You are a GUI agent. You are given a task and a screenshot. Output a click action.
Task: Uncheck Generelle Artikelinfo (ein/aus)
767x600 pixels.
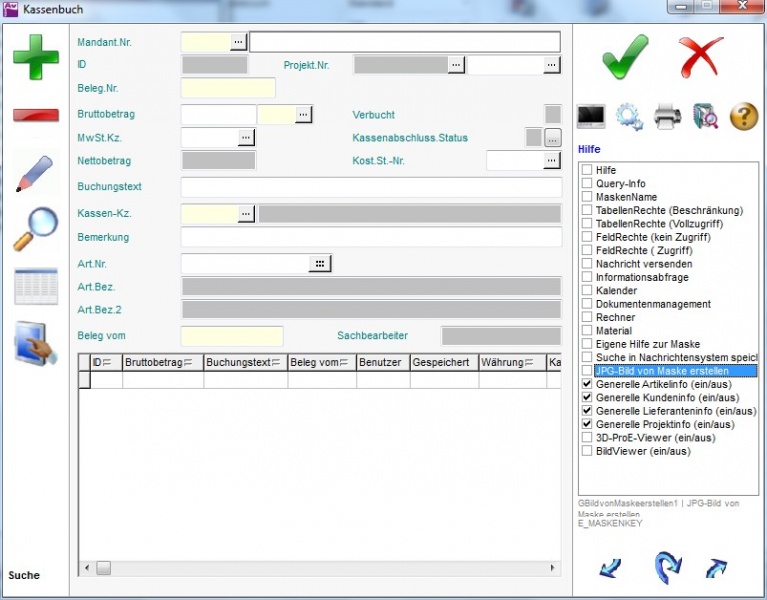pyautogui.click(x=588, y=384)
